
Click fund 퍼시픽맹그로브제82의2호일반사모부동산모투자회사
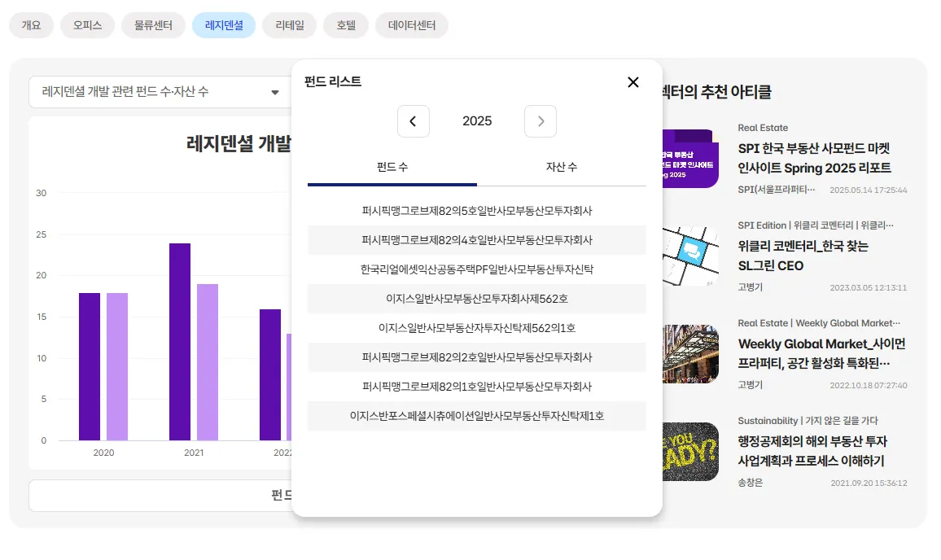tap(477, 357)
